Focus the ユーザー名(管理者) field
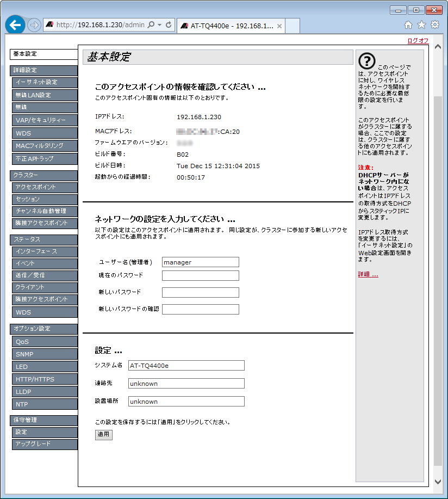 tap(201, 262)
